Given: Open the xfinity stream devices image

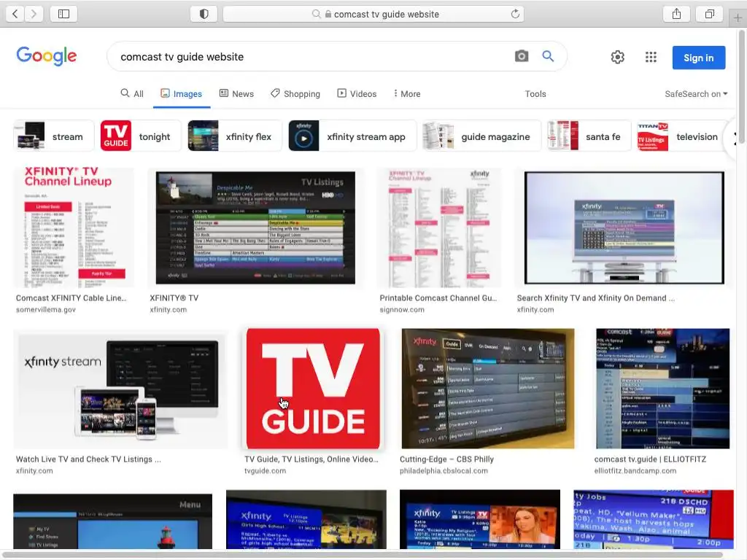Looking at the screenshot, I should [x=120, y=389].
